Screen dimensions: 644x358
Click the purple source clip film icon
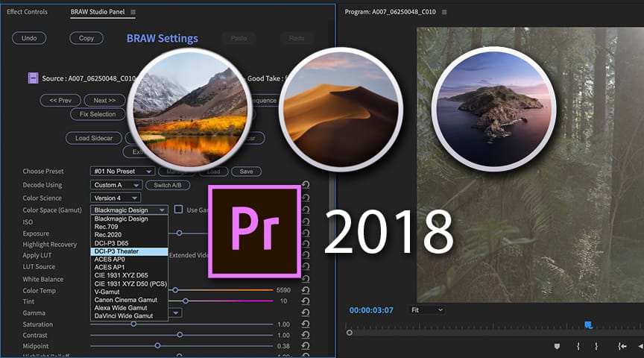click(33, 78)
